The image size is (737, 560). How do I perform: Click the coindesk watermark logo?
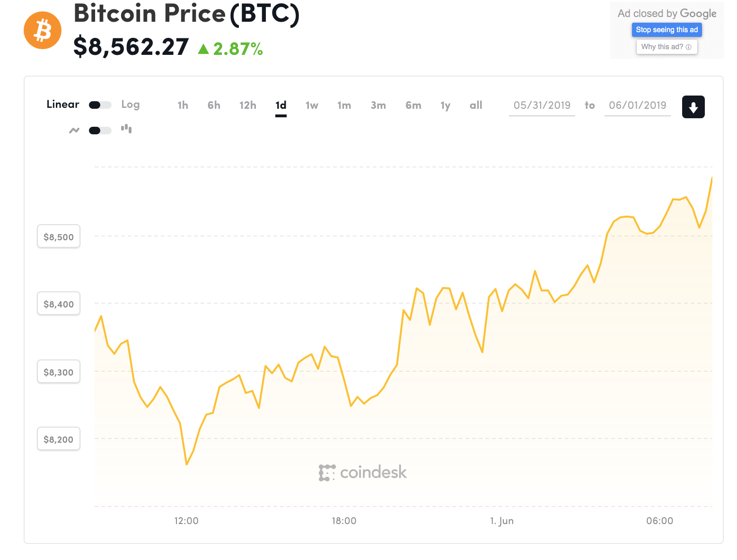[x=363, y=472]
